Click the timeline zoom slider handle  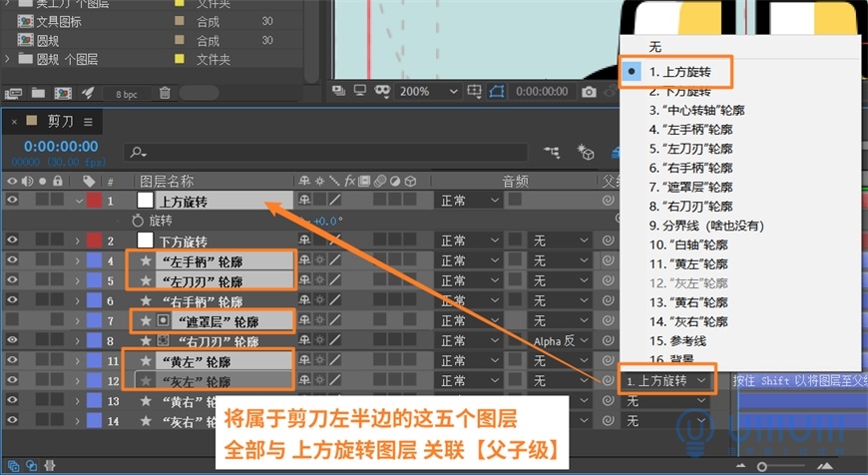coord(762,467)
